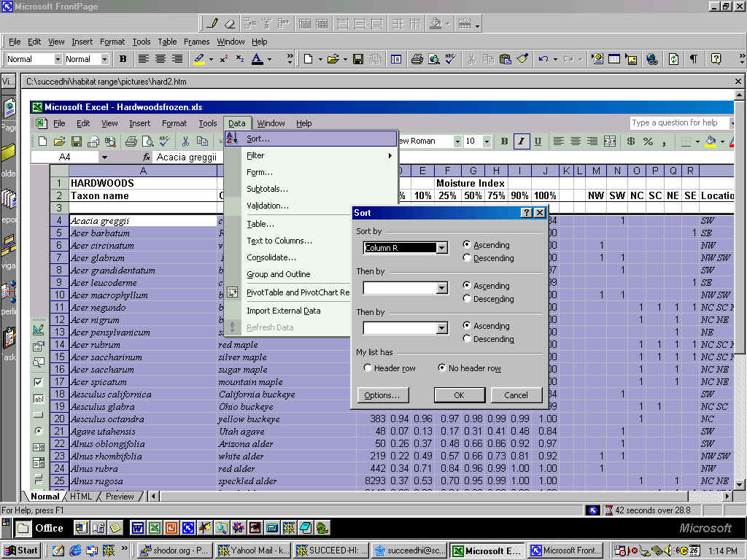This screenshot has width=747, height=560.
Task: Click the Sort dialog help question icon
Action: (526, 213)
